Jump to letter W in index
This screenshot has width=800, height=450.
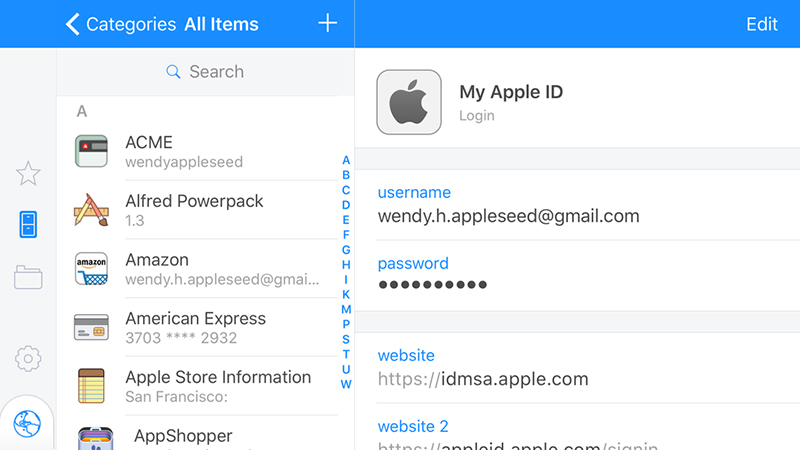coord(346,384)
